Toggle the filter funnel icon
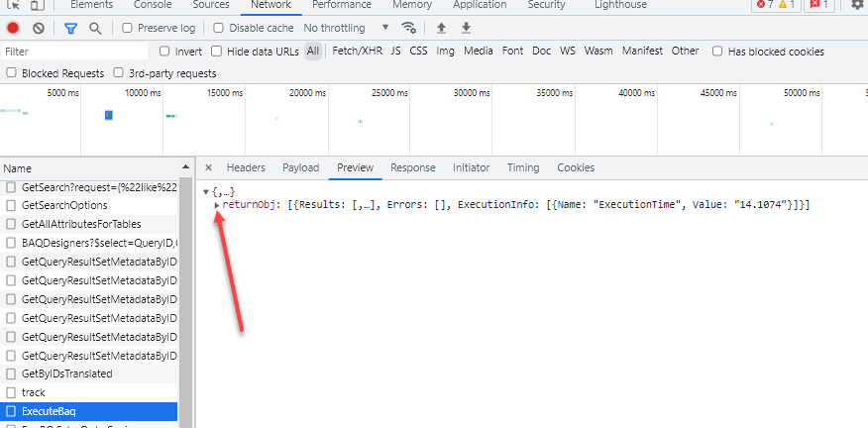Screen dimensions: 868x428 tap(70, 28)
